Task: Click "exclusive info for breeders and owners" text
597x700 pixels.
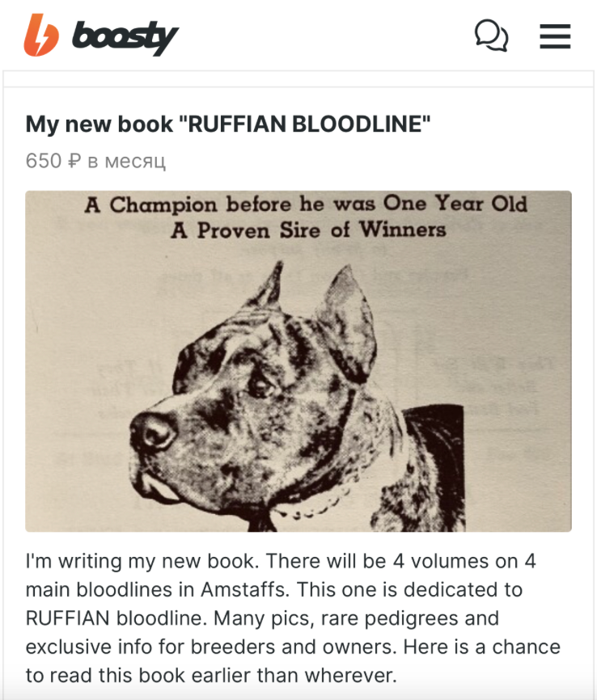Action: point(211,647)
